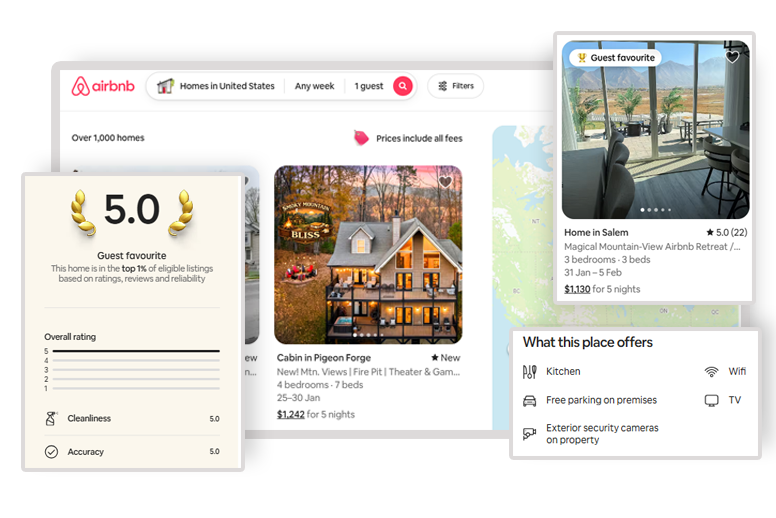The width and height of the screenshot is (776, 518).
Task: Click the Guest favourite badge
Action: pos(615,58)
